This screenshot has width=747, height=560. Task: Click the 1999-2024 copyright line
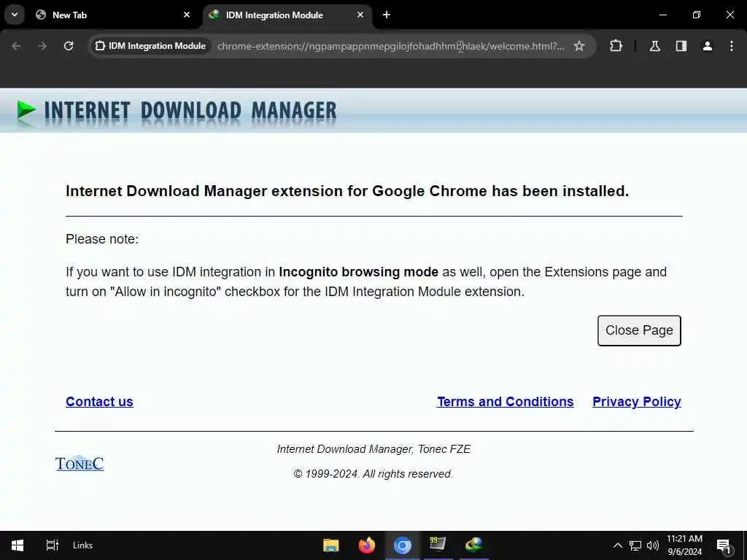373,474
